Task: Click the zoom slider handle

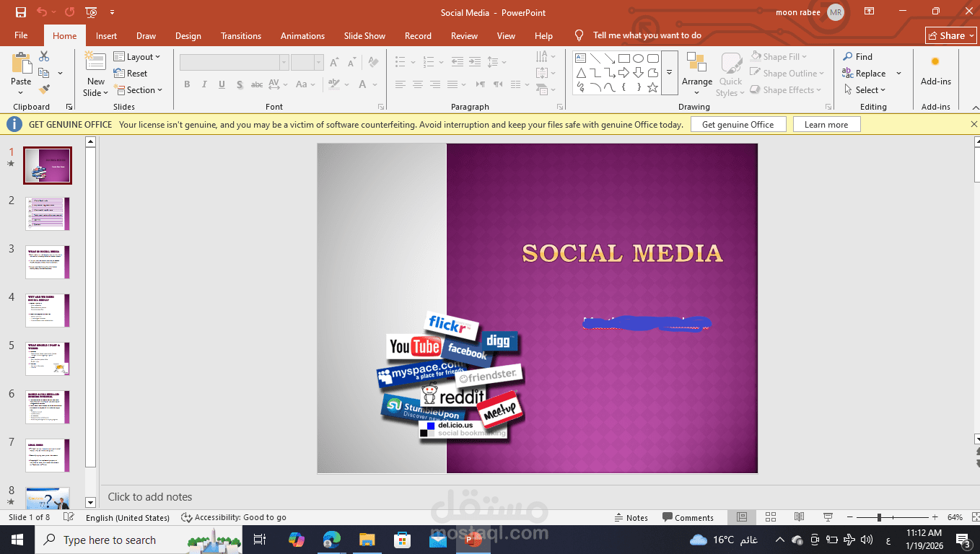Action: click(x=879, y=517)
